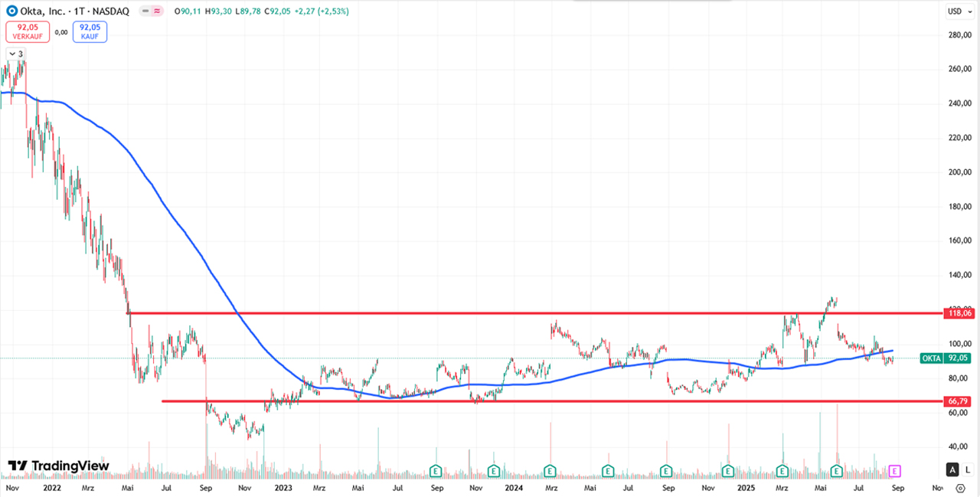Click the earnings marker near May 2025
The image size is (980, 497).
(x=837, y=469)
